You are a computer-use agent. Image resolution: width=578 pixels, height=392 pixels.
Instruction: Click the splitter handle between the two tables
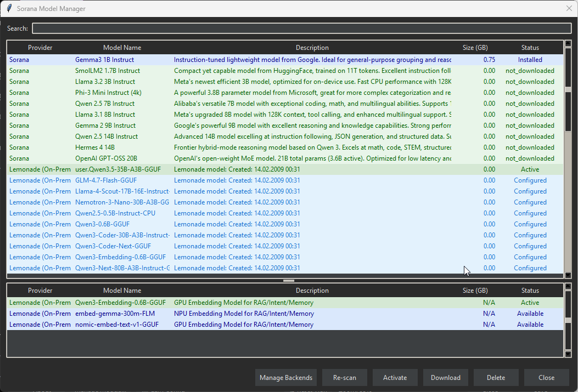288,280
